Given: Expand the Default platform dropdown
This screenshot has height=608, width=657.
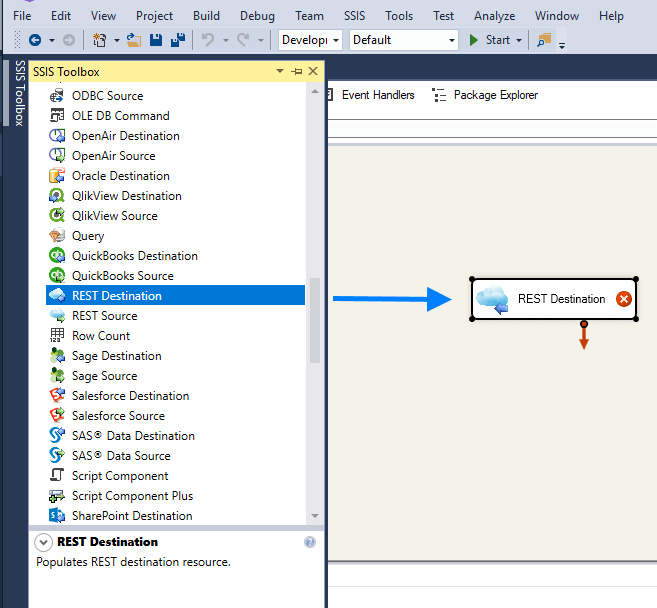Looking at the screenshot, I should pyautogui.click(x=404, y=40).
